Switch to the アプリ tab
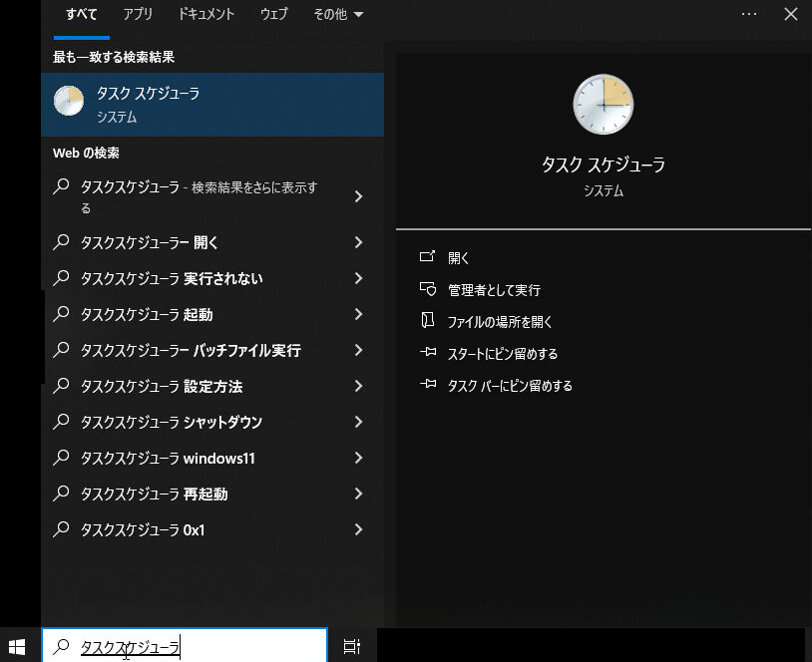This screenshot has height=662, width=812. coord(139,14)
